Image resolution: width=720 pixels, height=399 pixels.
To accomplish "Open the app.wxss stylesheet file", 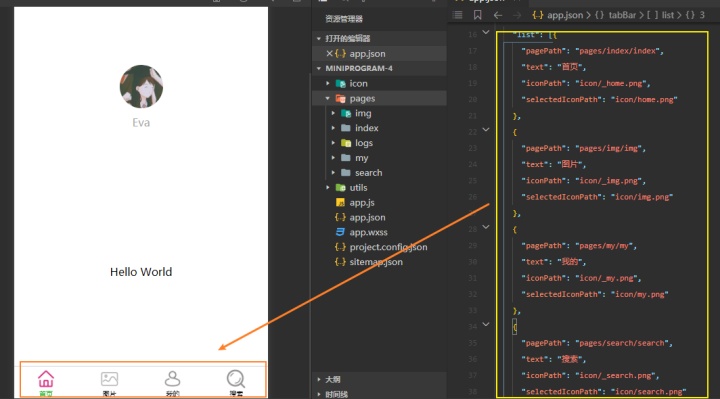I will [368, 232].
